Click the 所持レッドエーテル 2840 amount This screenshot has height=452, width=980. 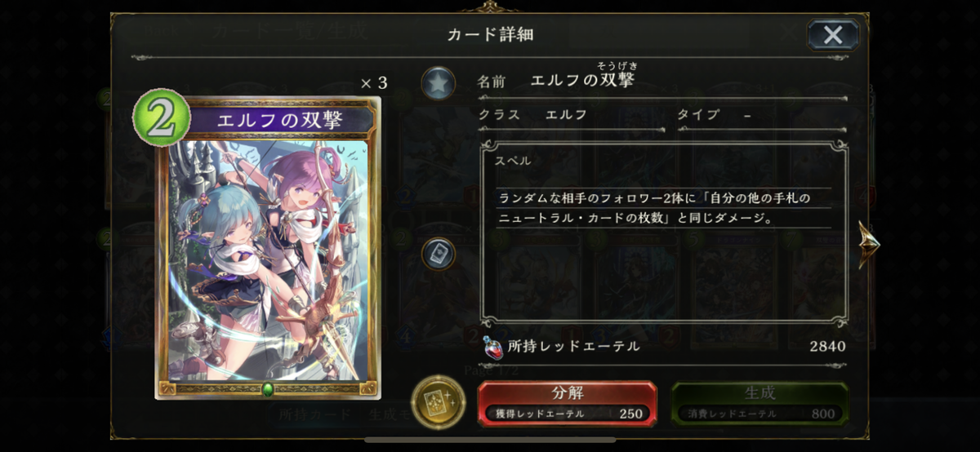(827, 347)
